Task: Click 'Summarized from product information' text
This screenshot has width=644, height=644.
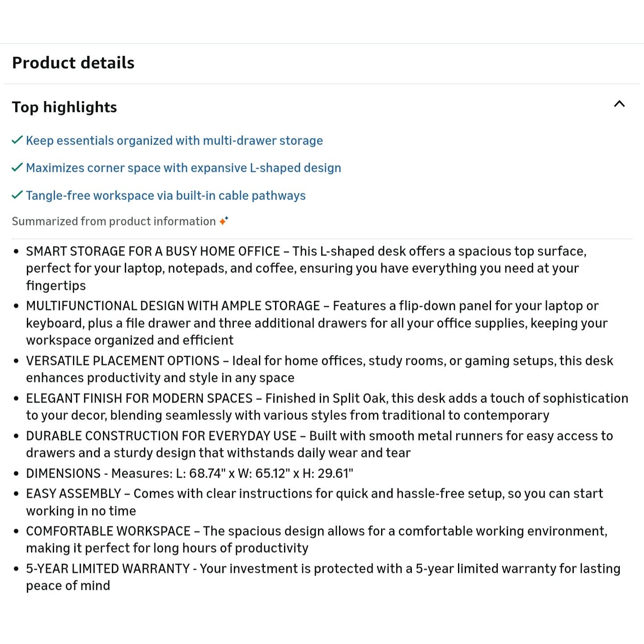Action: tap(114, 221)
